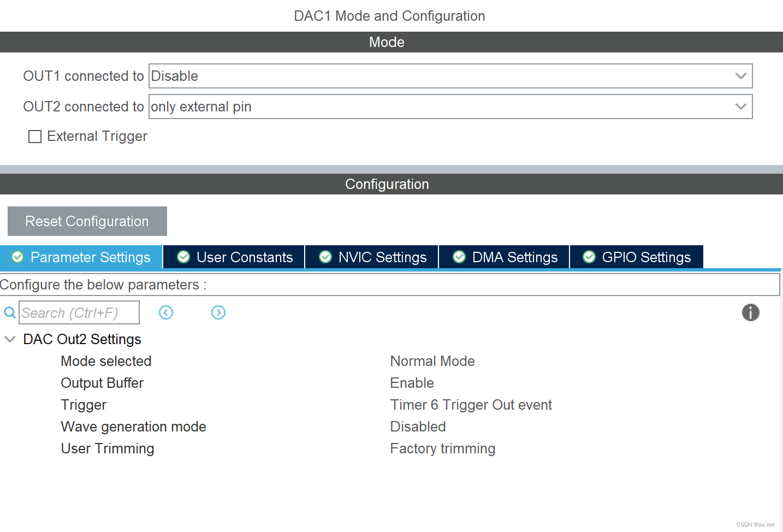Click the next parameter navigation arrow icon
Viewport: 783px width, 532px height.
218,312
